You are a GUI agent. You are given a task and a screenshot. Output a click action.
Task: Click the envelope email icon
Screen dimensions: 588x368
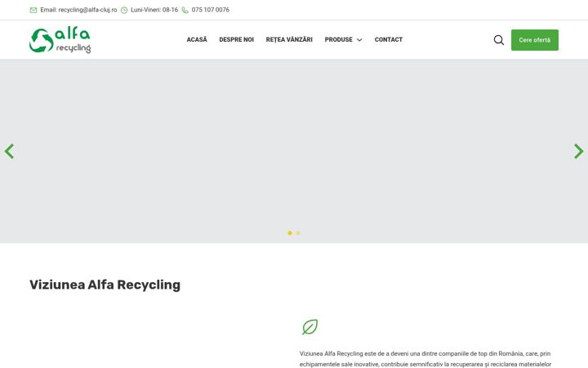(33, 10)
